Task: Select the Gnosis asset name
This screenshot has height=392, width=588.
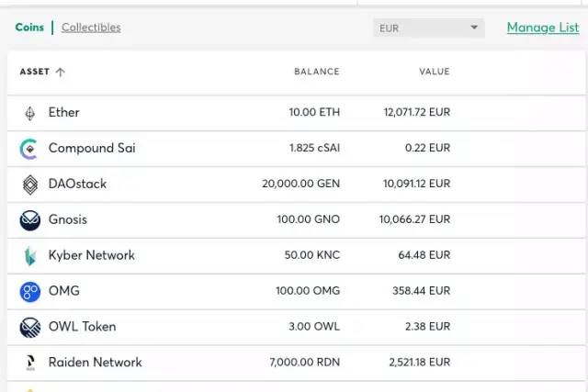Action: [68, 219]
